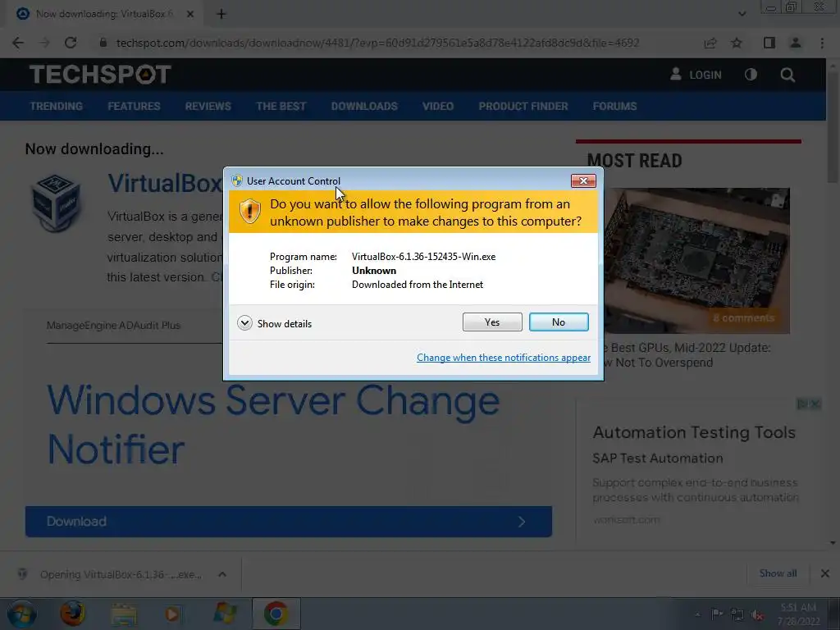Close the Now downloading VirtualBox tab
This screenshot has width=840, height=630.
pyautogui.click(x=190, y=14)
